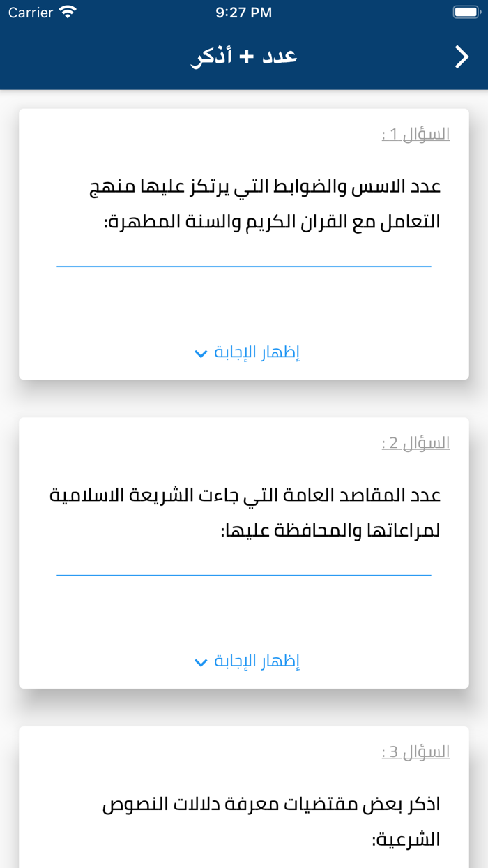The image size is (488, 868).
Task: Tap the chevron next to إظهار الإجابة for question 1
Action: click(x=201, y=354)
